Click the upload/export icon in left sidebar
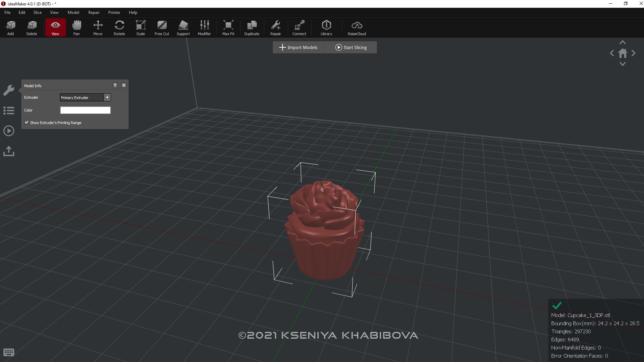The image size is (644, 362). (9, 151)
